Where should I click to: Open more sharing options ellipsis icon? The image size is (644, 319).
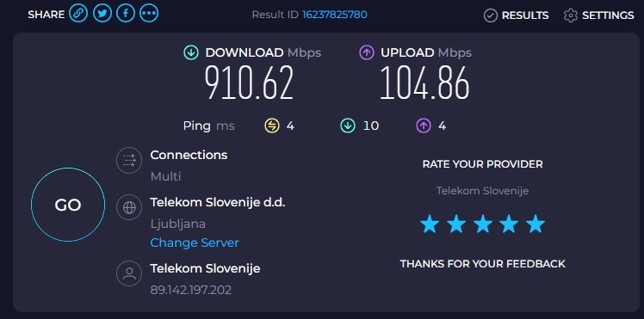pos(149,13)
